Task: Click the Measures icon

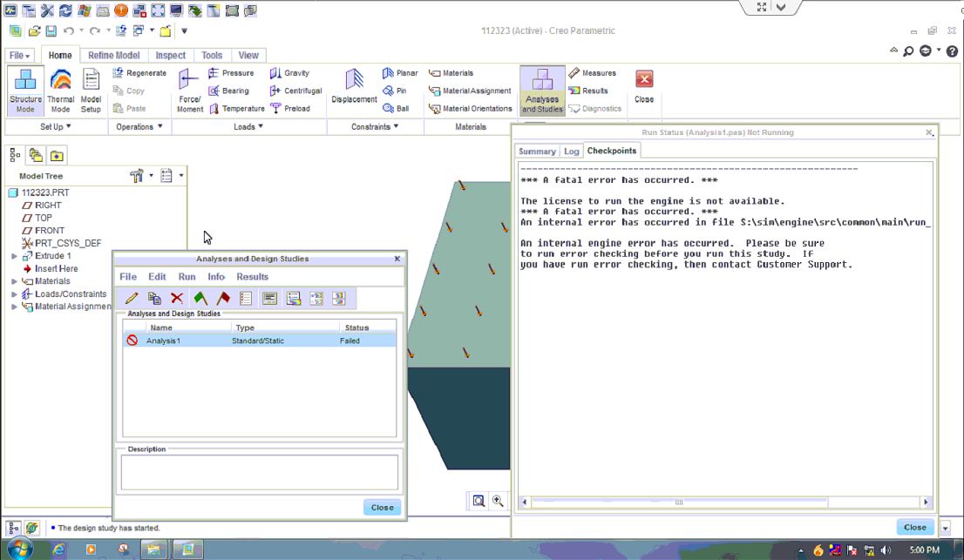Action: pyautogui.click(x=594, y=72)
